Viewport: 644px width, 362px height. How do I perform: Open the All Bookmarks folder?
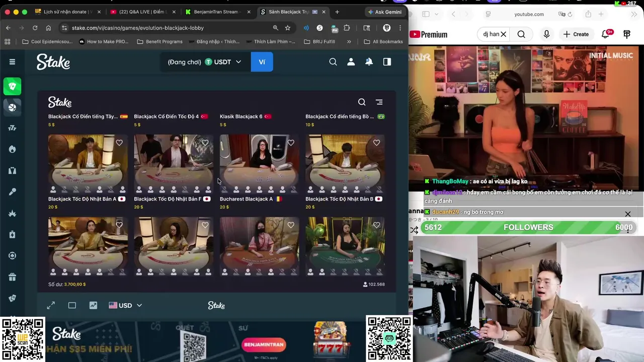pos(383,42)
